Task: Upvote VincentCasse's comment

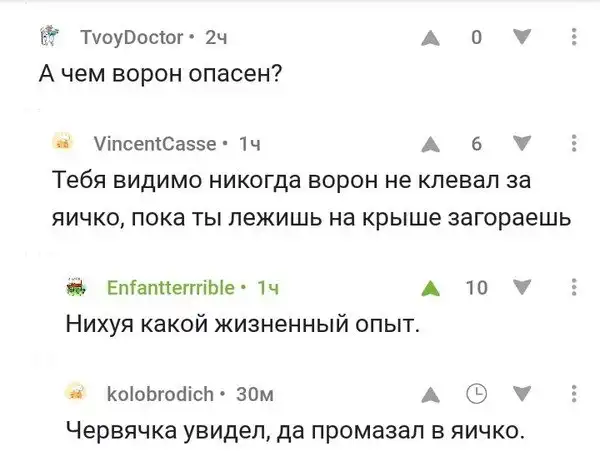Action: [430, 144]
